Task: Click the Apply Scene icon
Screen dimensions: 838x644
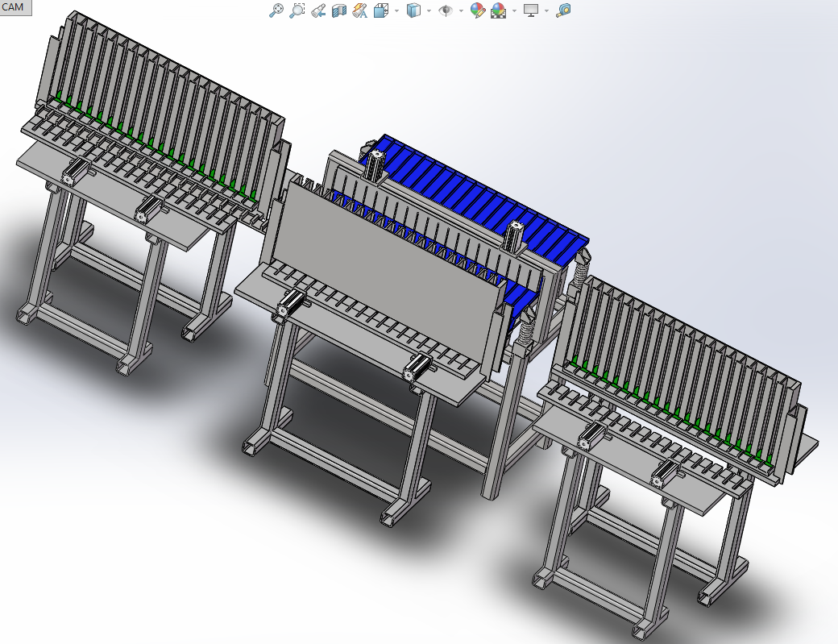Action: click(x=498, y=10)
